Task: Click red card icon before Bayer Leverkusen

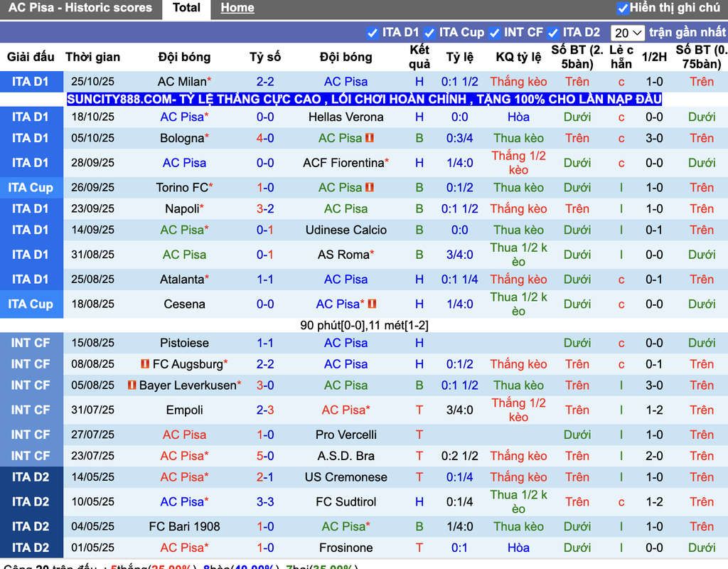Action: (x=132, y=385)
